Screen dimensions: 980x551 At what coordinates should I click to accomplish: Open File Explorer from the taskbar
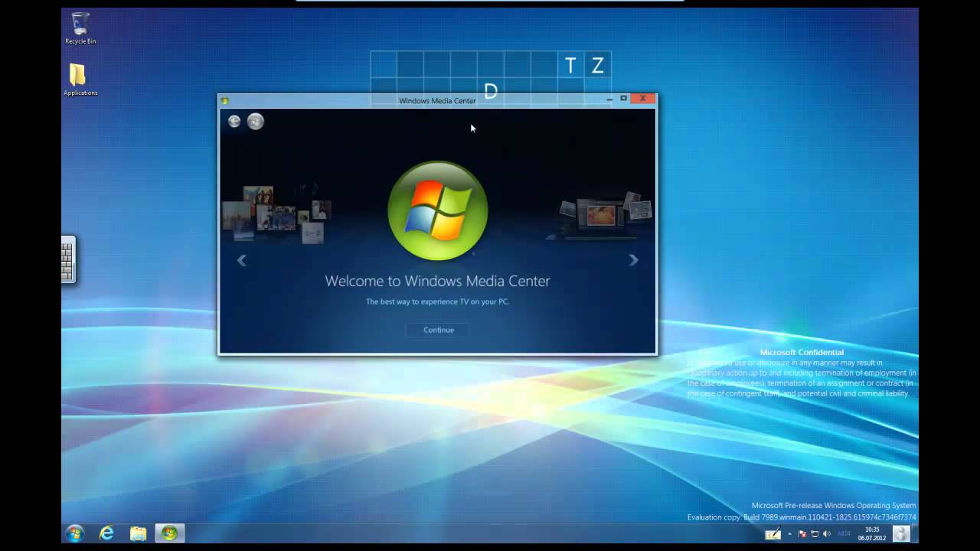pos(138,533)
